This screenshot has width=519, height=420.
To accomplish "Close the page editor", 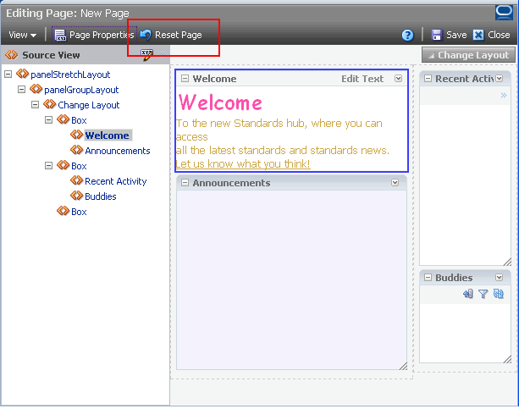I will click(491, 35).
